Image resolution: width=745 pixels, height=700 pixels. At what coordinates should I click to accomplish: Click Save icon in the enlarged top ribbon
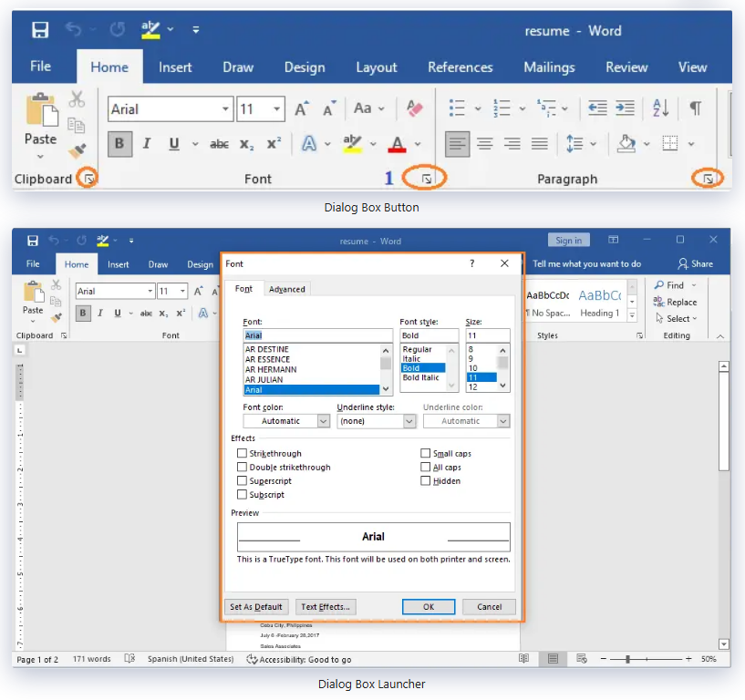40,30
